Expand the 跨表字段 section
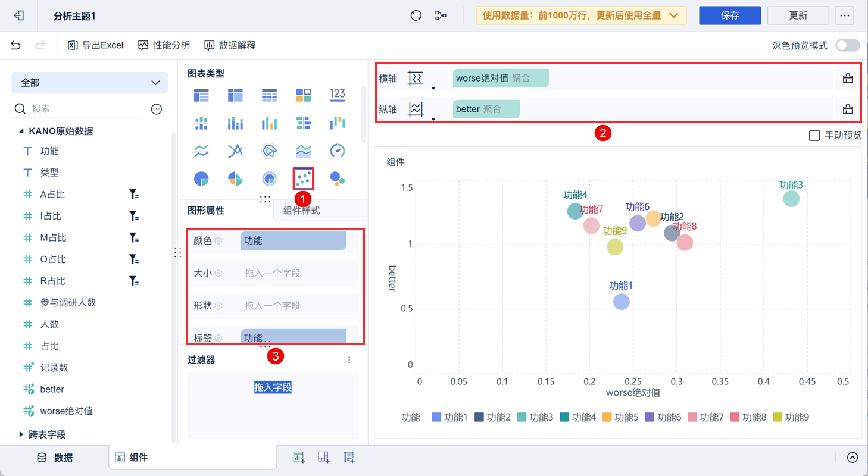The height and width of the screenshot is (476, 868). pos(22,434)
